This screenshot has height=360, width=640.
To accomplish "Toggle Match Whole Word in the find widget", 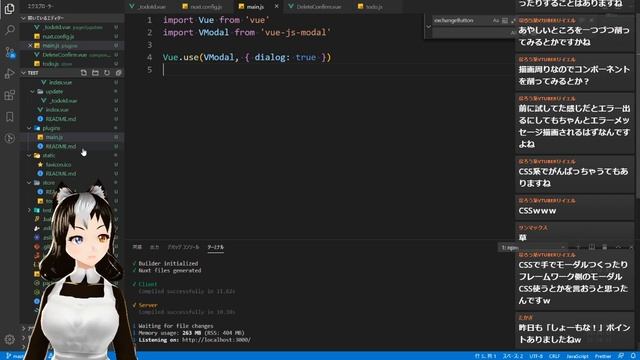I will pos(505,20).
